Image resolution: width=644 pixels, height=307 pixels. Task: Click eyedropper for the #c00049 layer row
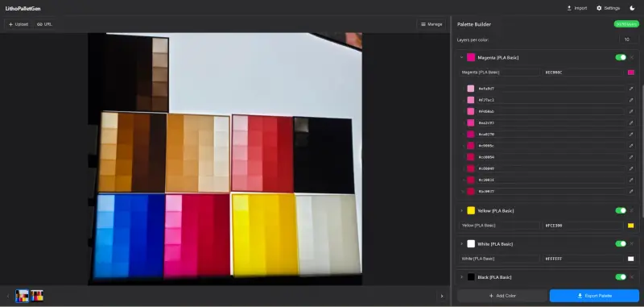click(631, 168)
